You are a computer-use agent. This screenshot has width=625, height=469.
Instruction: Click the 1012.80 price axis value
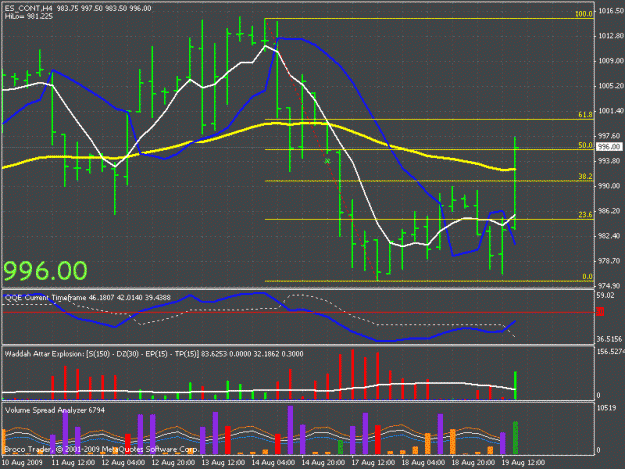click(610, 36)
